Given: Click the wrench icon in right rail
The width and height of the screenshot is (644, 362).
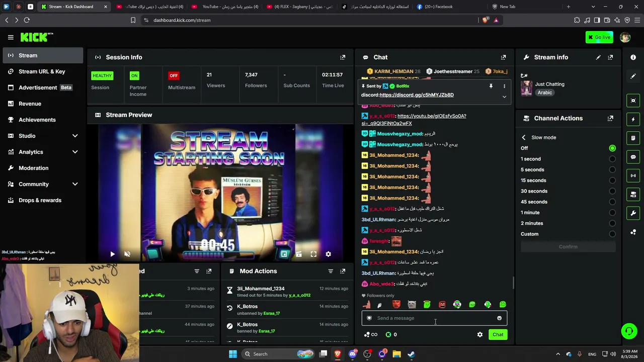Looking at the screenshot, I should pos(633,213).
